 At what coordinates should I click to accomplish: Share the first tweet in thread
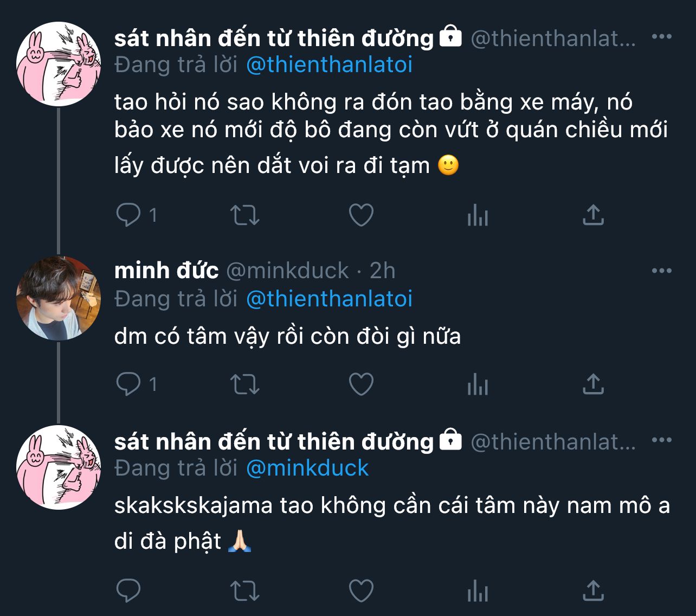tap(593, 215)
